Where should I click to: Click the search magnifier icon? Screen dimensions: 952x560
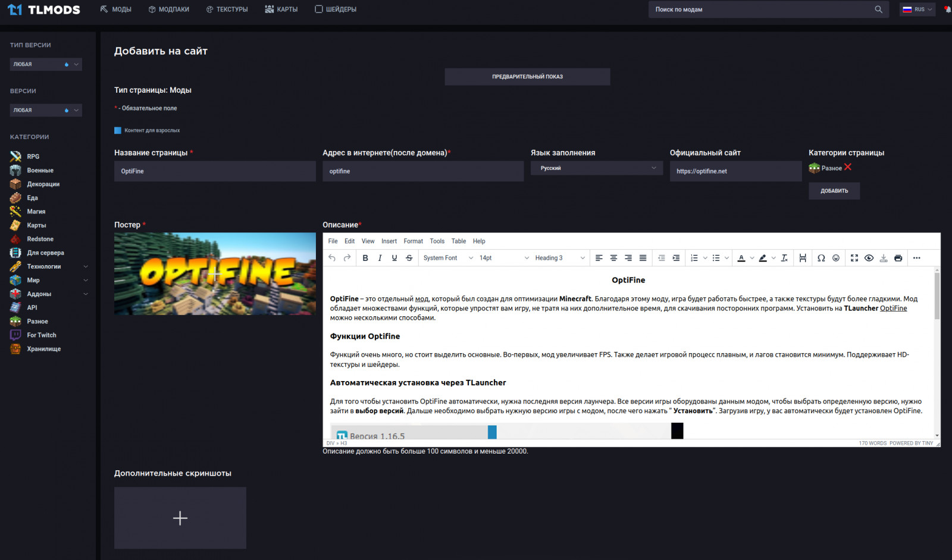click(x=879, y=10)
